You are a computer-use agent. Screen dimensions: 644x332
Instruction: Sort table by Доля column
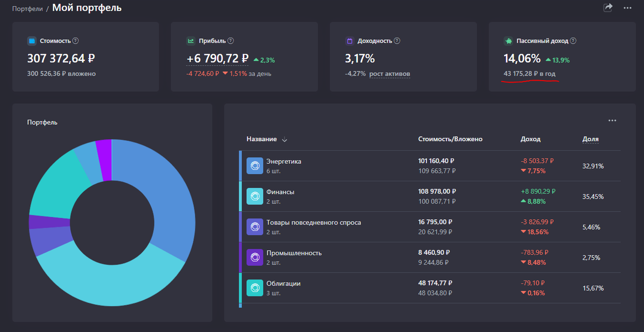click(590, 139)
